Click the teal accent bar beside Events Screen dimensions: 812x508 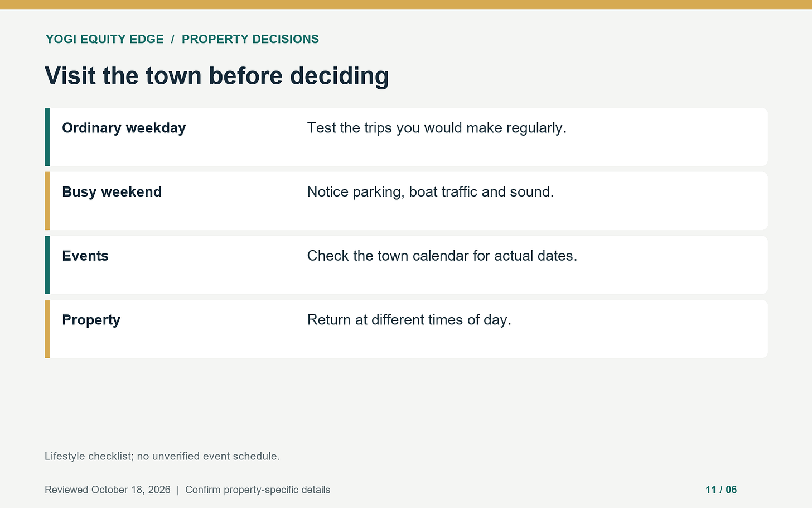click(47, 265)
